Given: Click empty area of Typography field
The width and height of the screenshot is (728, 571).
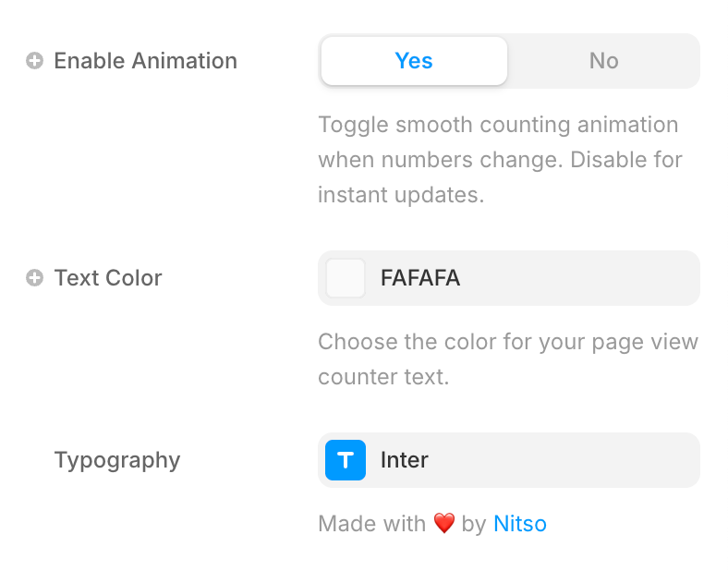Looking at the screenshot, I should (564, 460).
